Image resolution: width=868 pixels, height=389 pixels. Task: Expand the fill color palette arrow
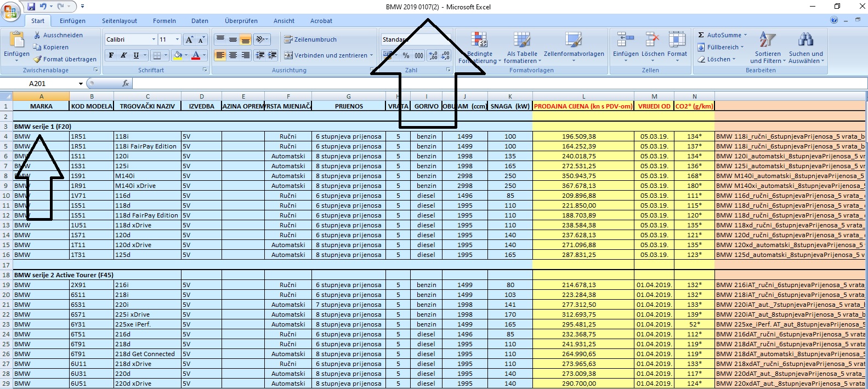pyautogui.click(x=186, y=55)
